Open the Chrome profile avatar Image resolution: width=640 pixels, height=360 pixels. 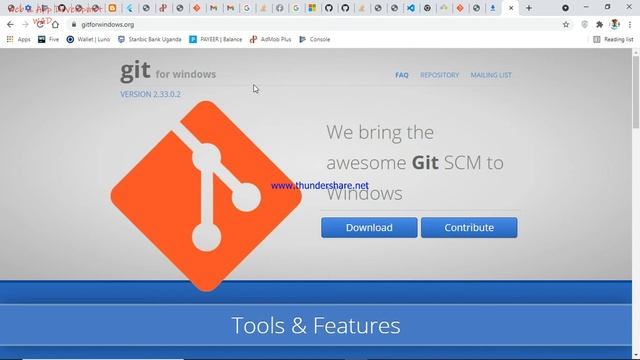615,24
